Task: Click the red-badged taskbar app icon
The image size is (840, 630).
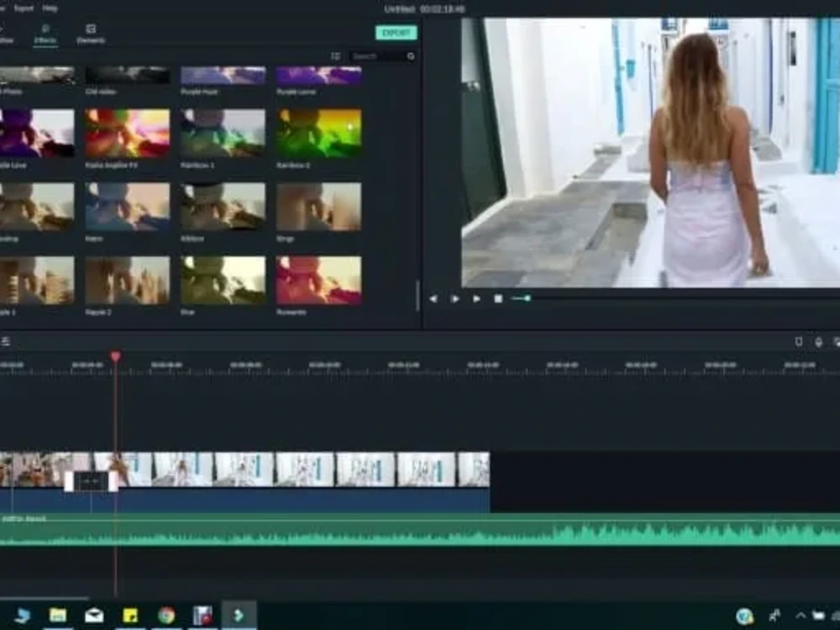Action: 202,616
